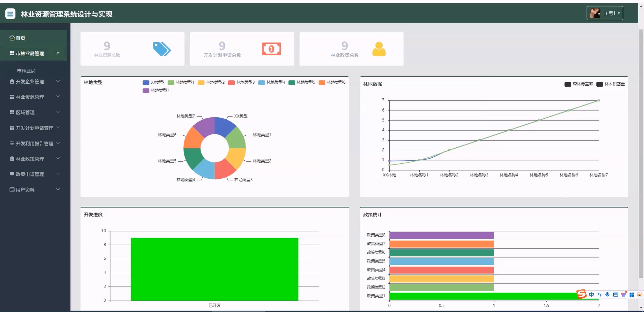Open the 市林业局 submenu link

coord(26,71)
